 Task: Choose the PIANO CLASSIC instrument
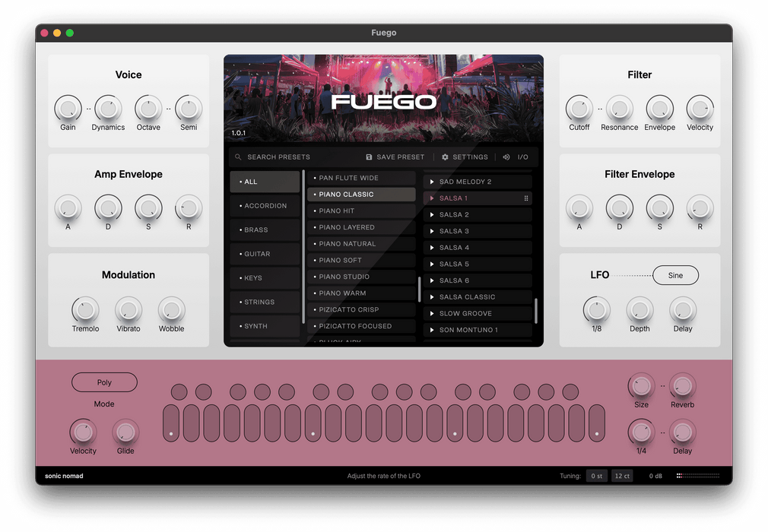point(361,195)
